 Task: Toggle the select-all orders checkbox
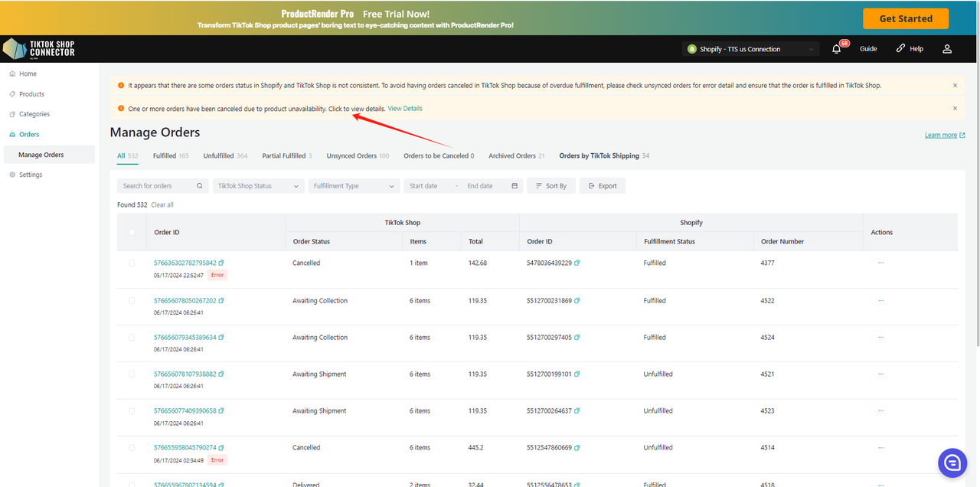click(132, 232)
